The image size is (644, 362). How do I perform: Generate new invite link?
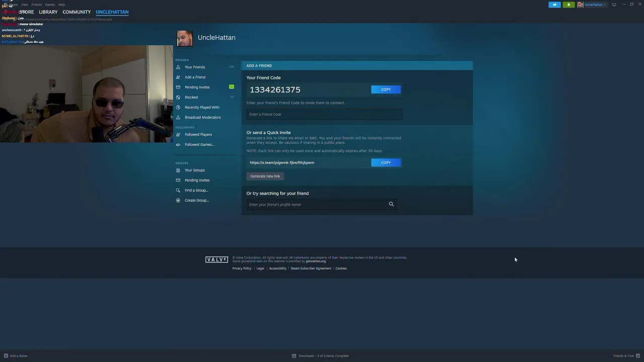265,176
